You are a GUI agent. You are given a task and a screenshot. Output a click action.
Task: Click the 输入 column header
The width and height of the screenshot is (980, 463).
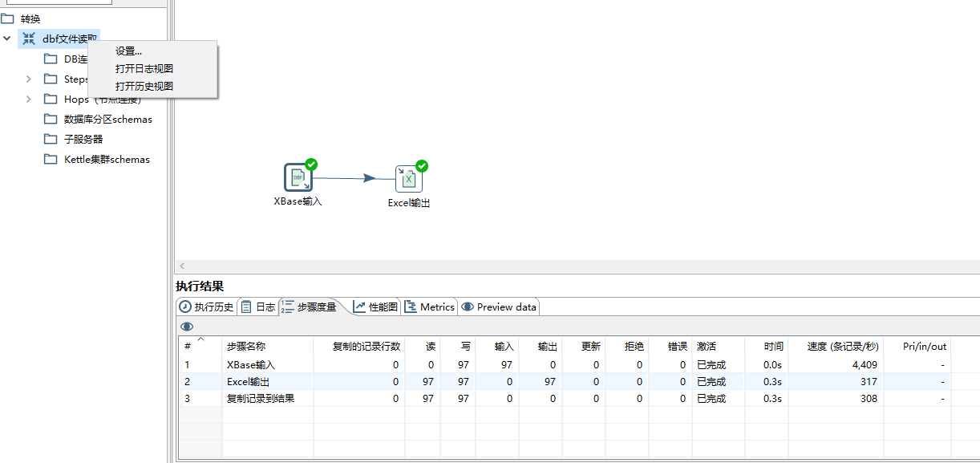point(496,347)
